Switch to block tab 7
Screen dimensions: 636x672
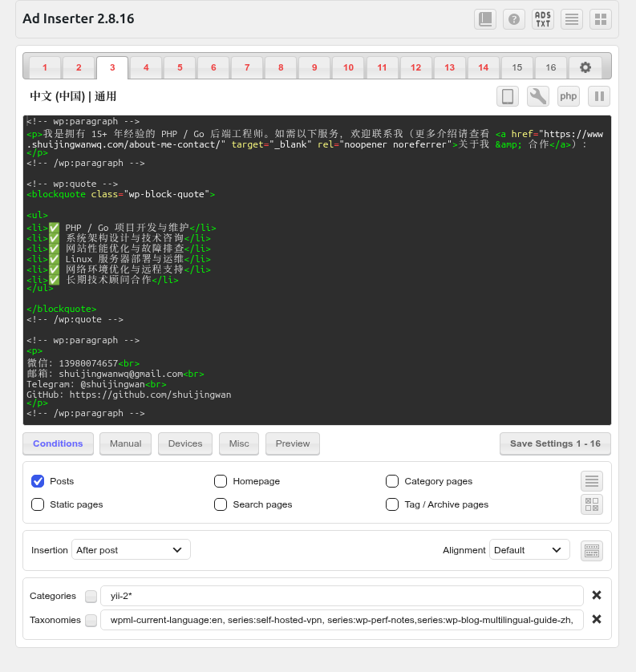coord(247,67)
